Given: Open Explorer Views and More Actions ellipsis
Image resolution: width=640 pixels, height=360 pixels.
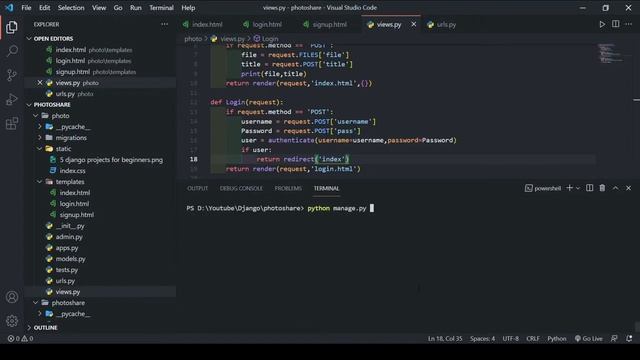Looking at the screenshot, I should pos(164,24).
